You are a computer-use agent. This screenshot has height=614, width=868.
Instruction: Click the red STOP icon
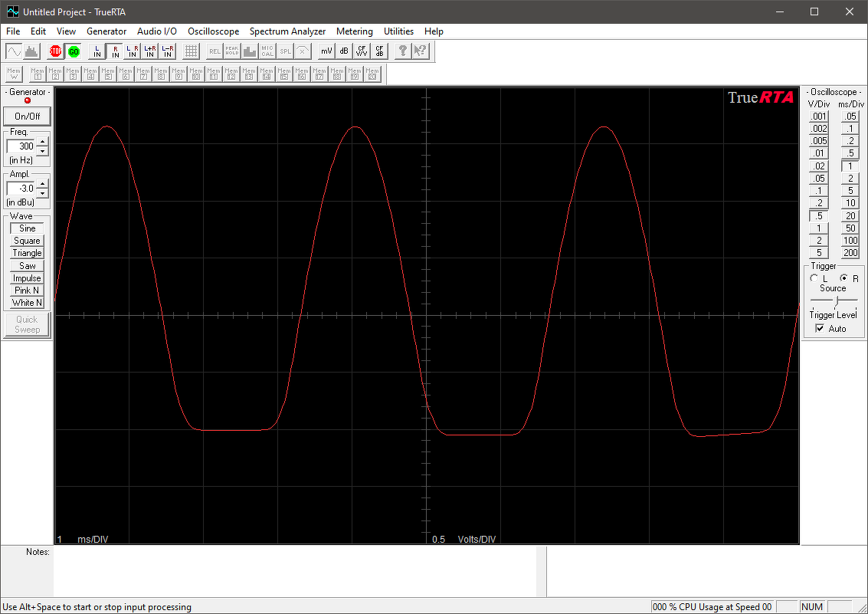tap(55, 51)
